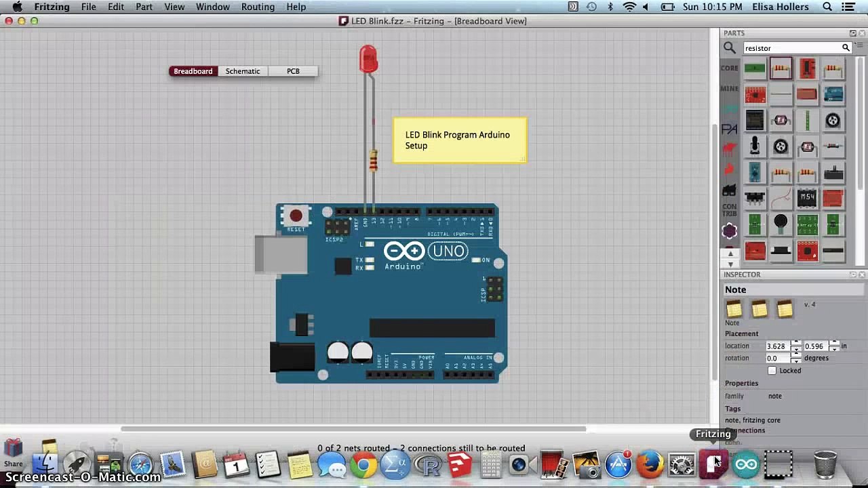This screenshot has height=488, width=868.
Task: Click the Parts search submit button
Action: click(846, 47)
